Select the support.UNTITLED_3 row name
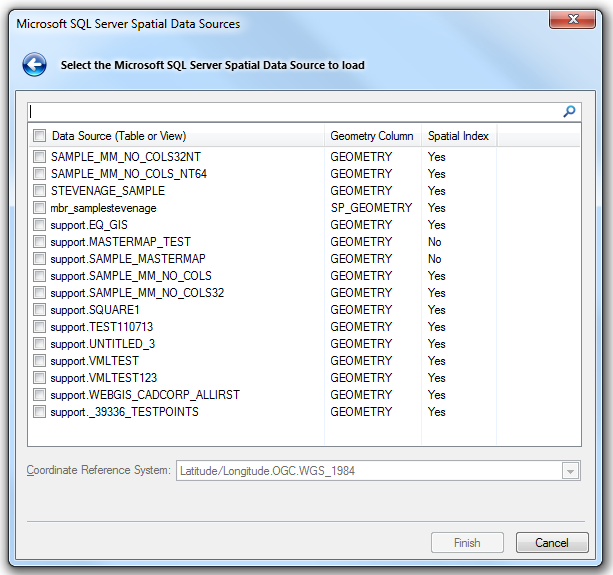 (103, 344)
